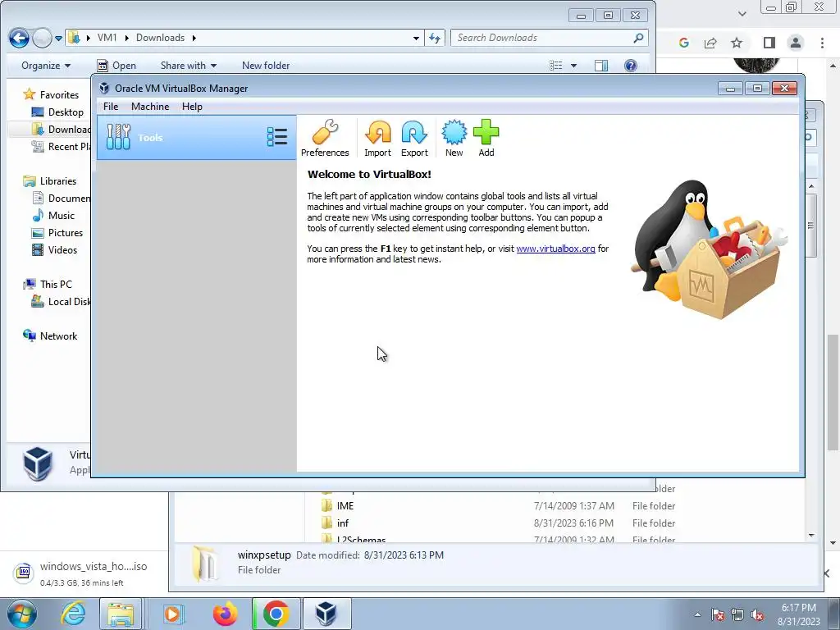This screenshot has height=630, width=840.
Task: Select Videos library in navigation pane
Action: (x=55, y=250)
